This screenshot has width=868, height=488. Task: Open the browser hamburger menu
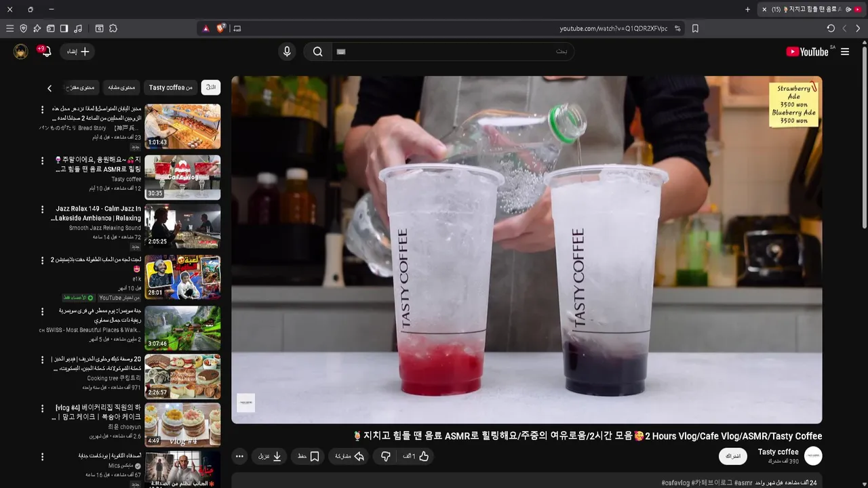9,28
